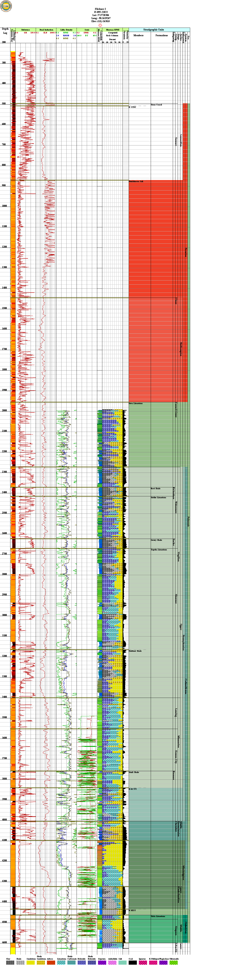Image resolution: width=241 pixels, height=980 pixels.
Task: Click the API number '15-095-21833'
Action: [x=101, y=12]
